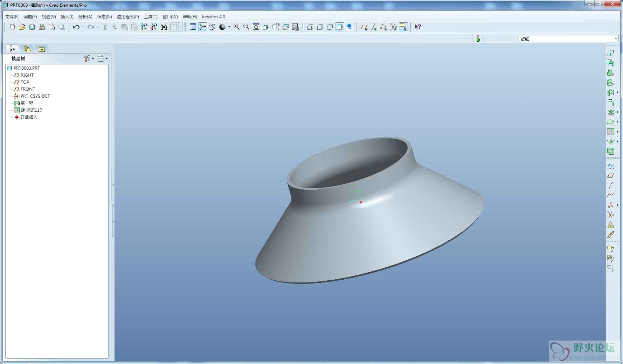This screenshot has width=623, height=364.
Task: Select PRT_CSYS_DEF in model tree
Action: pyautogui.click(x=32, y=96)
